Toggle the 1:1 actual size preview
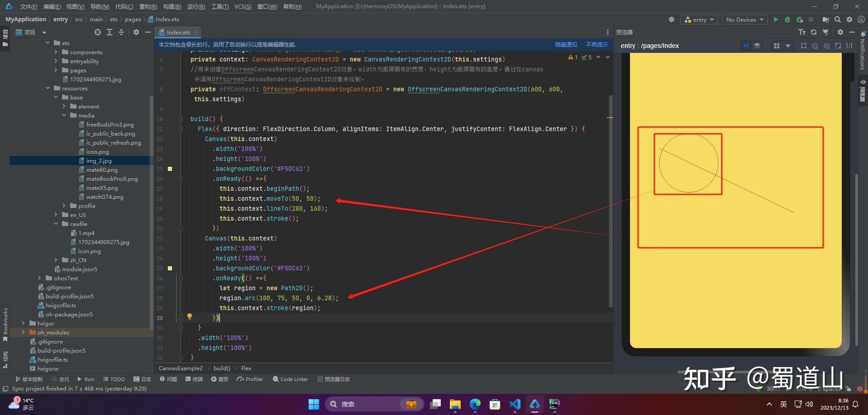 click(x=849, y=46)
